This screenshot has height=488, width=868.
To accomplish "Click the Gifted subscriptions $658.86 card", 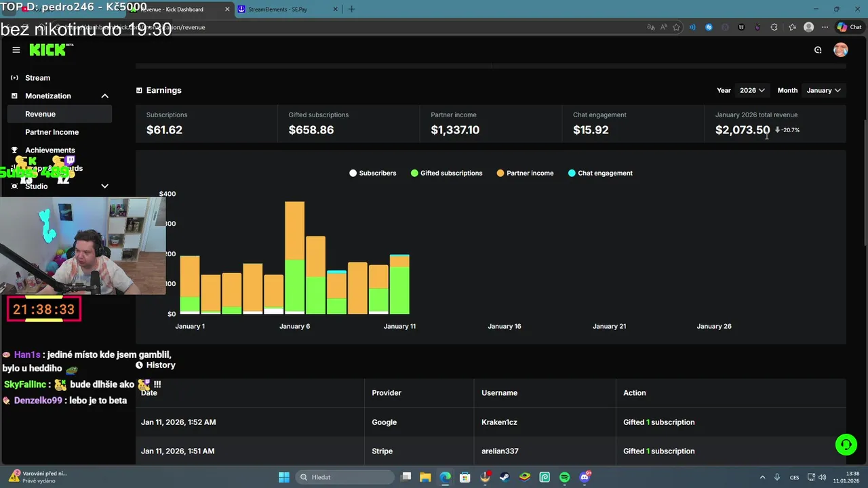I will point(349,123).
